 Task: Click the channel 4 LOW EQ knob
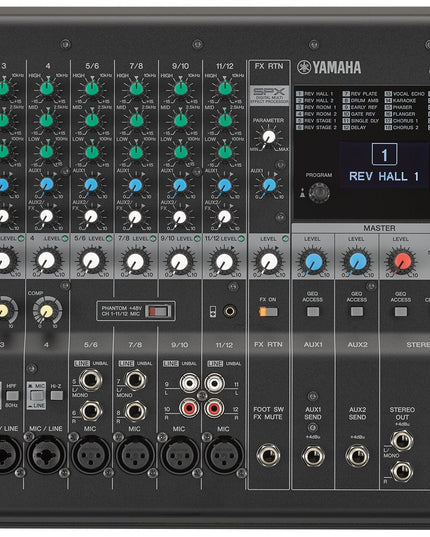[47, 152]
